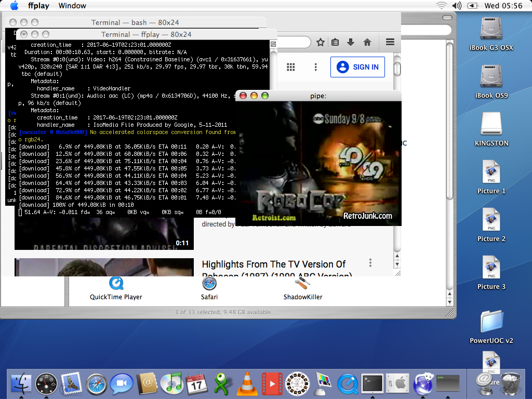The width and height of the screenshot is (532, 399).
Task: Select the PowerUOC v2 folder
Action: point(491,327)
